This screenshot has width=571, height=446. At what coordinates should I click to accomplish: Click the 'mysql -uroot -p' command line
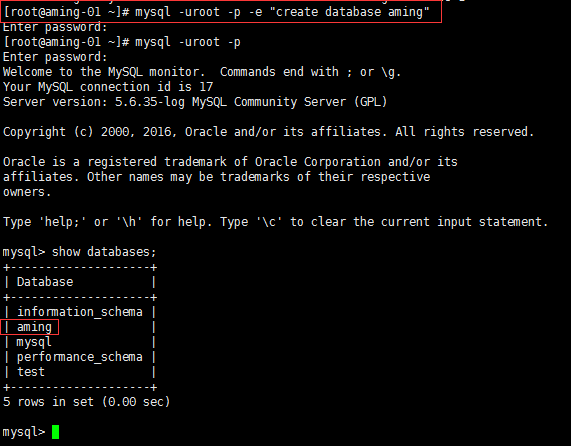[122, 42]
